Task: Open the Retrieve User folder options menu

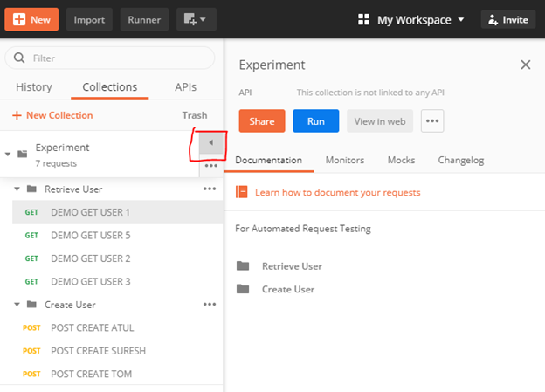Action: click(x=210, y=189)
